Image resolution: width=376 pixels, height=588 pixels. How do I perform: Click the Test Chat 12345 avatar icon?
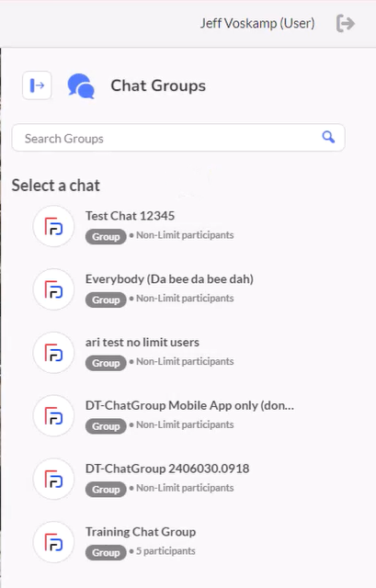[53, 226]
